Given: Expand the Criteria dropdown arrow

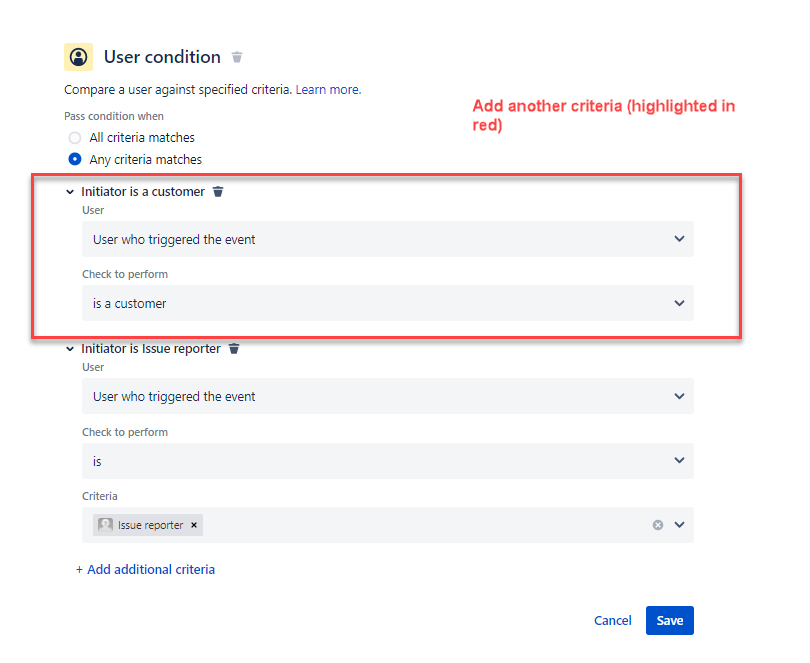Looking at the screenshot, I should point(680,525).
